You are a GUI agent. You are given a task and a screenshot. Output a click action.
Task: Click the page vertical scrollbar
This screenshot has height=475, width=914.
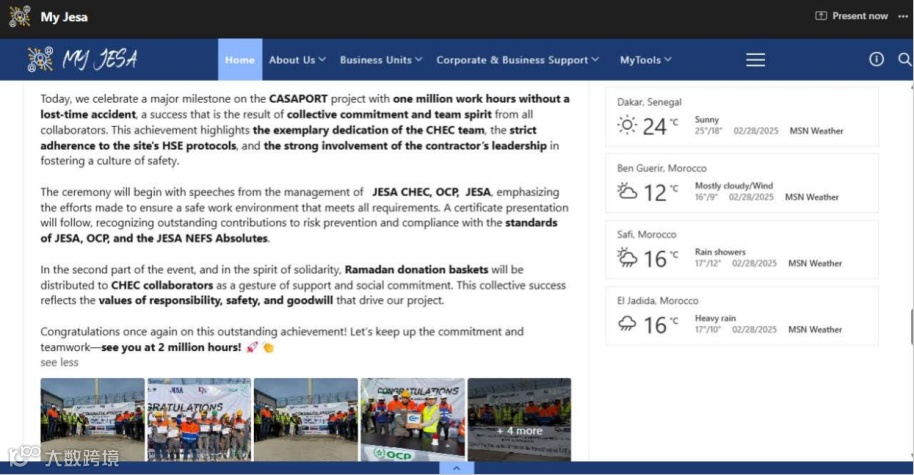click(912, 327)
